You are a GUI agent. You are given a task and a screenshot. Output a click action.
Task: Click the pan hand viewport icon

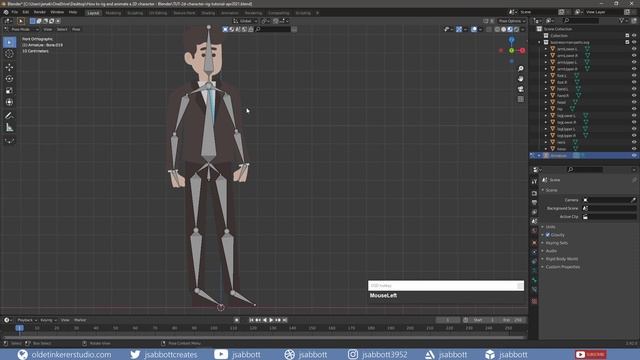tap(520, 79)
